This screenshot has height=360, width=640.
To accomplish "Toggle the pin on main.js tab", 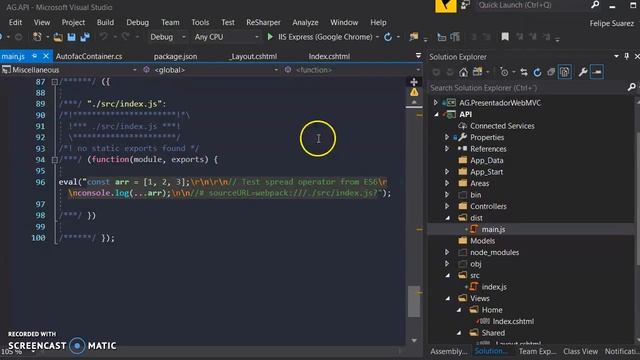I will pos(35,56).
